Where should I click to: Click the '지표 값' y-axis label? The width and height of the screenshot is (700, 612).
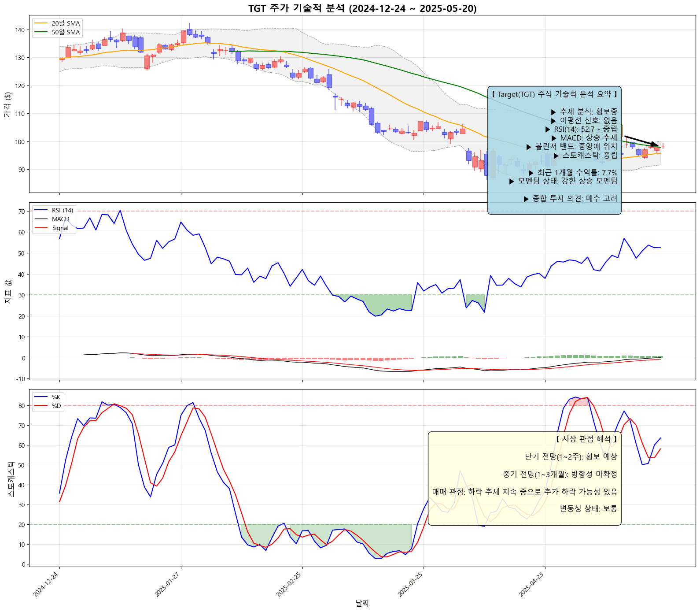(x=7, y=291)
